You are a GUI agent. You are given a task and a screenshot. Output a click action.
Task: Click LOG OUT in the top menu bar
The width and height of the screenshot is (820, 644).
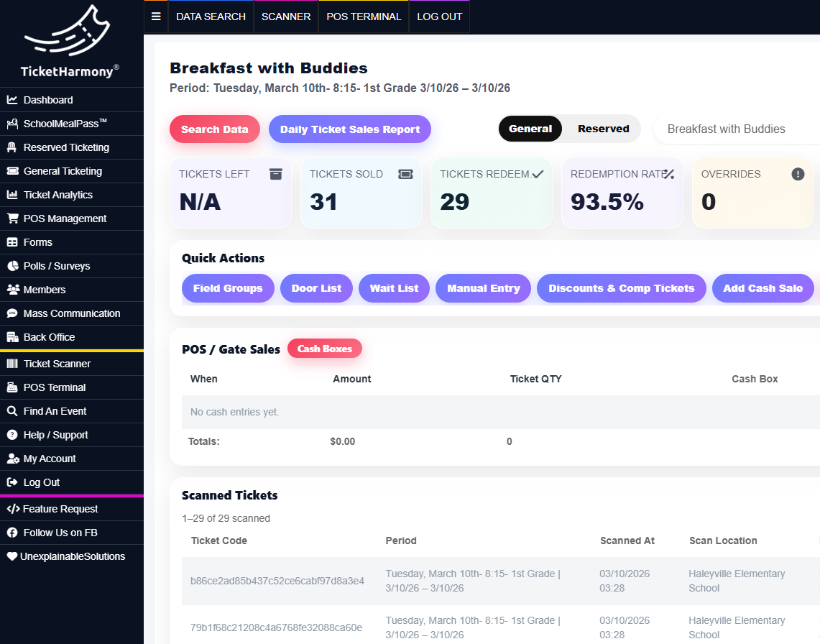pos(439,16)
